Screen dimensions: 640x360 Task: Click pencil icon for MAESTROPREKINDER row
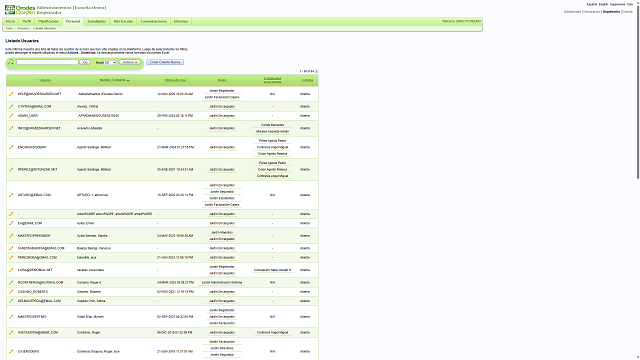point(11,236)
